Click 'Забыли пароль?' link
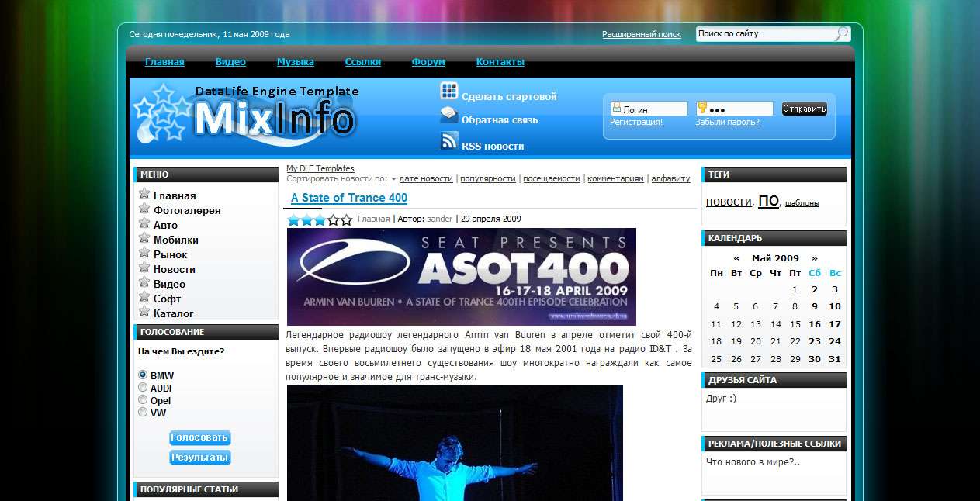 click(727, 123)
